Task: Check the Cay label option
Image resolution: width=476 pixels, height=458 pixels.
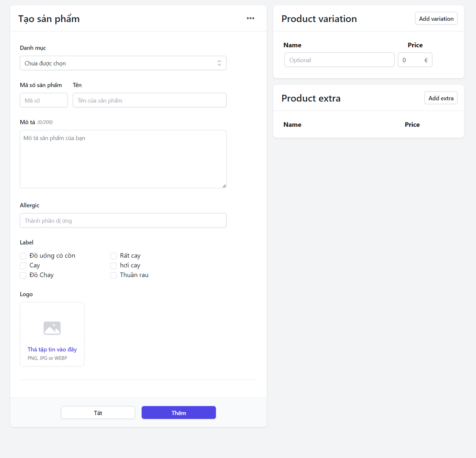Action: point(23,266)
